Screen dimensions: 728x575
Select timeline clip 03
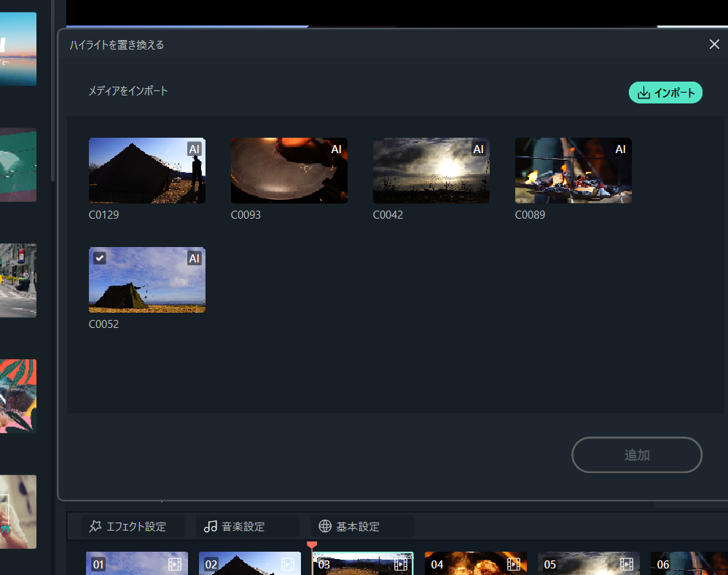pyautogui.click(x=363, y=563)
